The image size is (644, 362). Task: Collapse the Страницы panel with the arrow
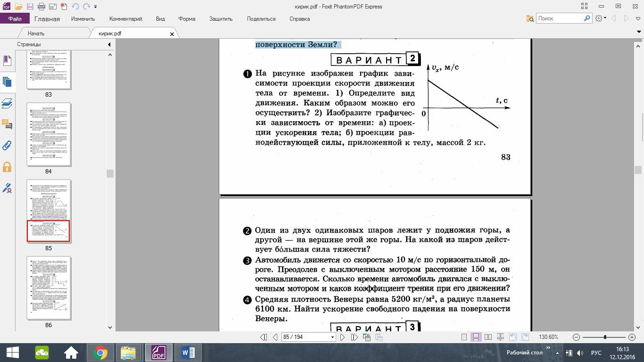(x=109, y=45)
